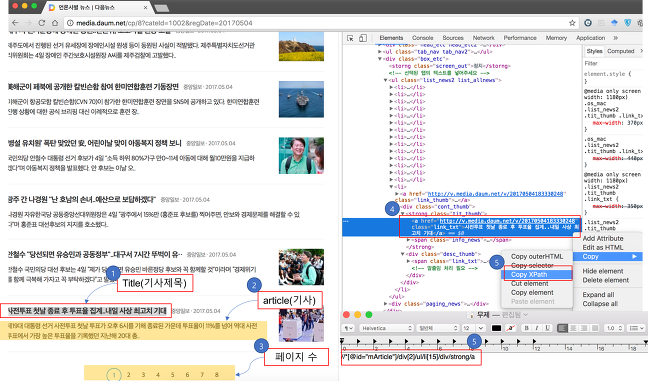The image size is (648, 381).
Task: Open the Memory tab
Action: click(556, 38)
